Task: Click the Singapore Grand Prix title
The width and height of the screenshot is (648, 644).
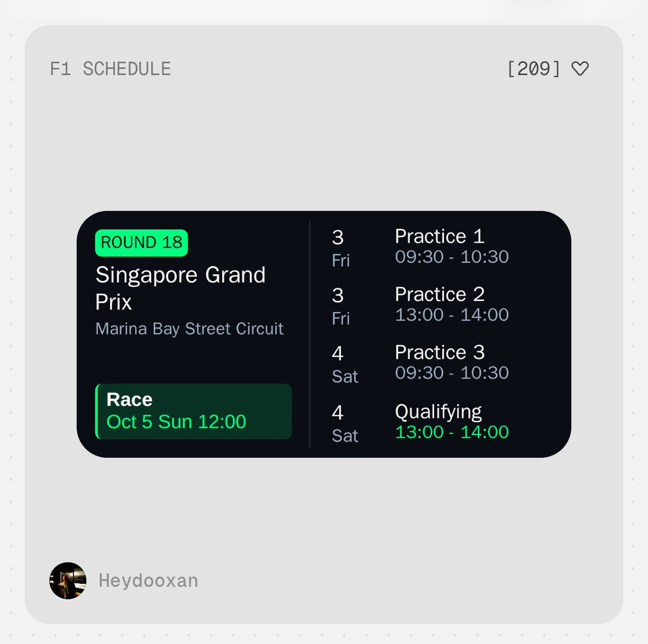Action: click(180, 288)
